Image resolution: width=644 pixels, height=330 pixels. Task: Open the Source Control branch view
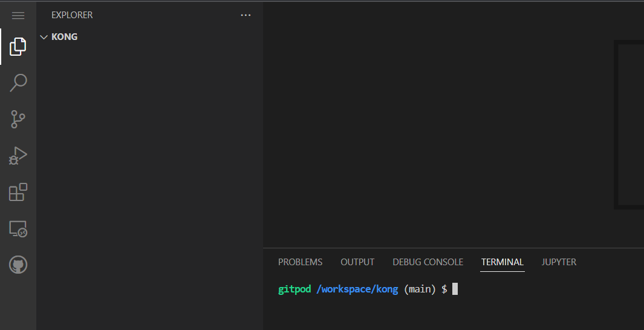pos(18,119)
